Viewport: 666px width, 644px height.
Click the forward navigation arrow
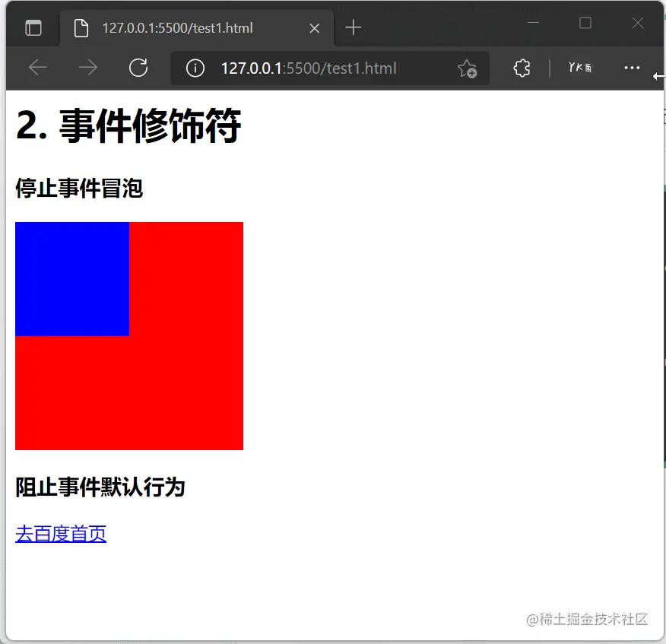[x=87, y=68]
